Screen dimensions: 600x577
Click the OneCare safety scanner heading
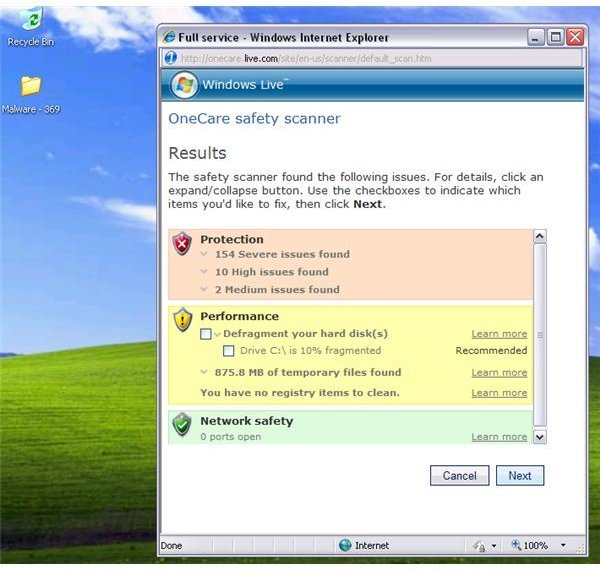coord(254,118)
